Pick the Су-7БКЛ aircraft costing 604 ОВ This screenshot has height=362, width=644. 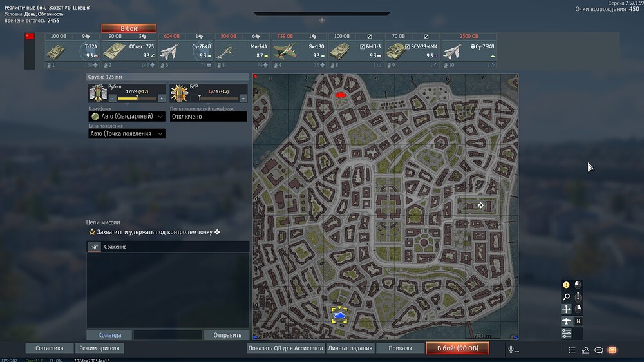click(185, 50)
